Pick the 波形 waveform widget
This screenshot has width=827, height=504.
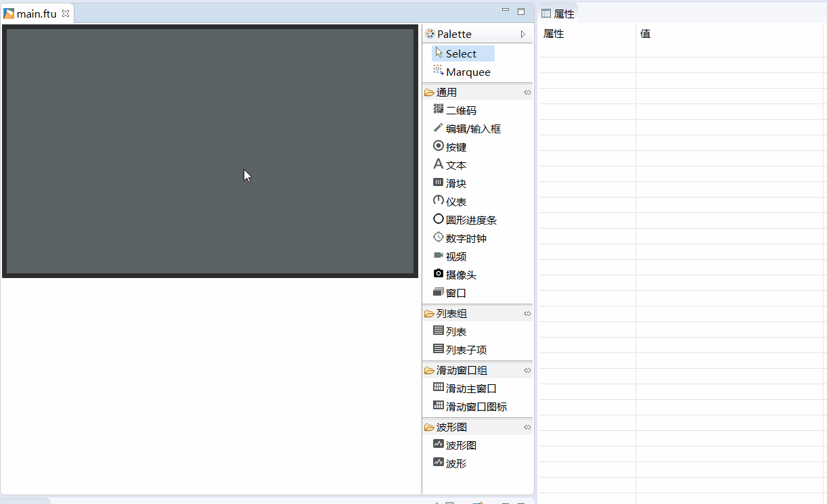[x=450, y=463]
